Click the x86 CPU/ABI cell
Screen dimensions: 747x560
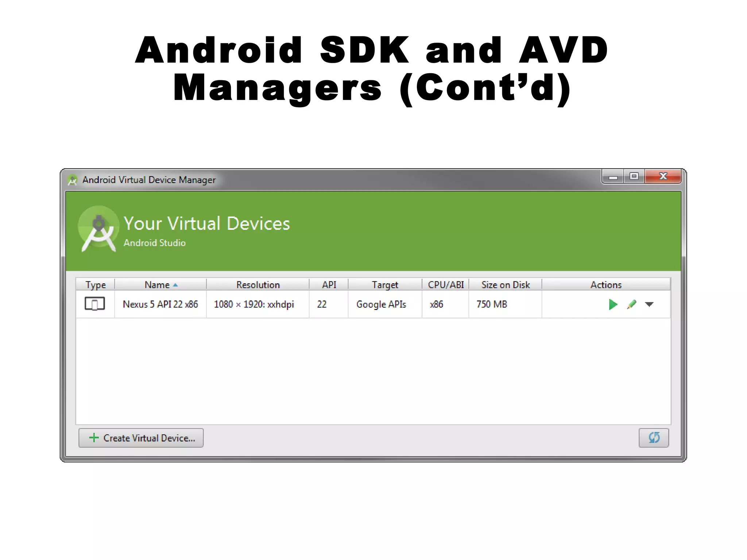pyautogui.click(x=446, y=304)
